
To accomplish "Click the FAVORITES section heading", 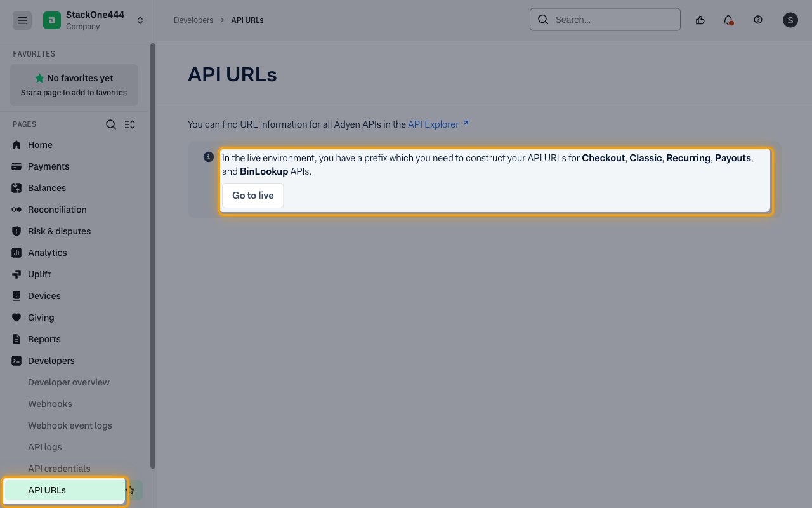I will pyautogui.click(x=34, y=54).
